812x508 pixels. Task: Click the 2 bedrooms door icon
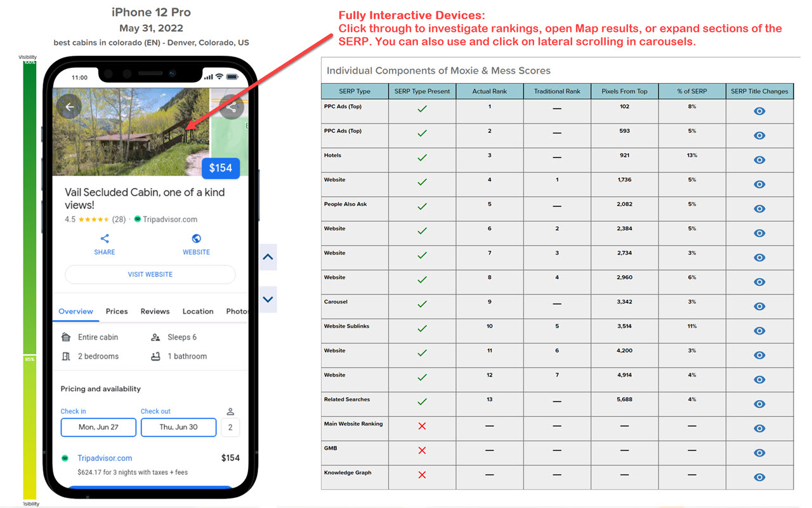66,356
